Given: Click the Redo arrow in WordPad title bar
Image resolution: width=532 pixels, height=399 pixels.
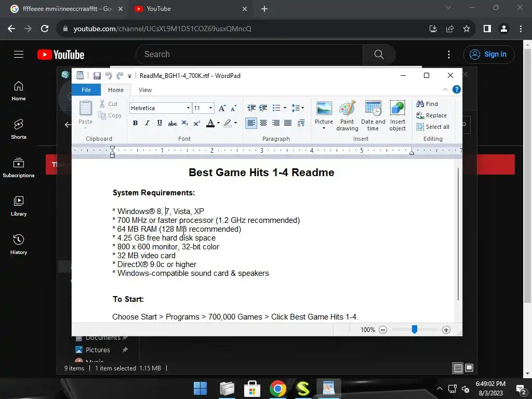Looking at the screenshot, I should (119, 76).
